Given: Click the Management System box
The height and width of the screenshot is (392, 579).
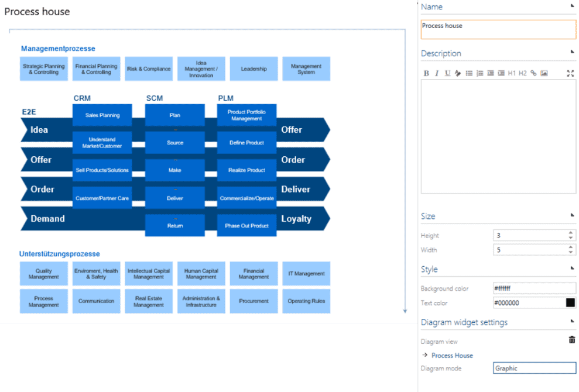Looking at the screenshot, I should (306, 68).
